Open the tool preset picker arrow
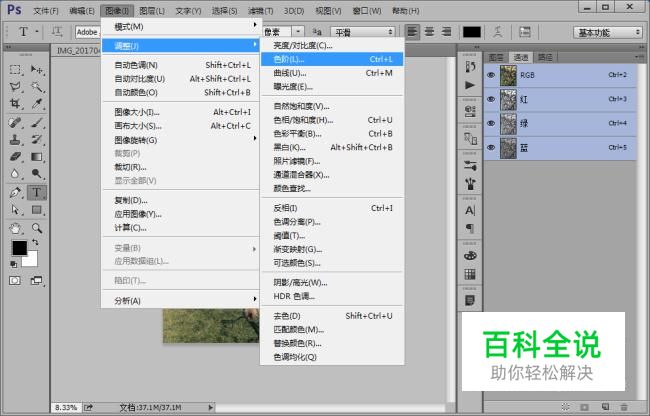Image resolution: width=650 pixels, height=416 pixels. [37, 32]
